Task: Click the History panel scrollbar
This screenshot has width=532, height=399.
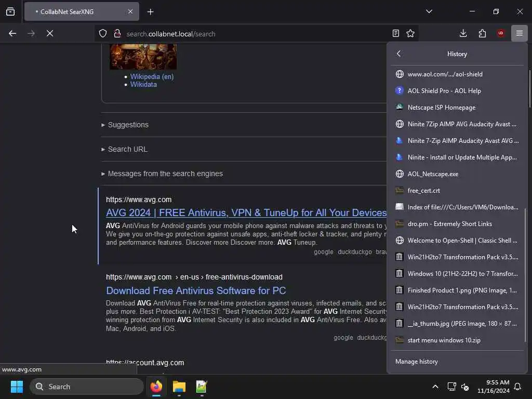Action: click(x=526, y=275)
